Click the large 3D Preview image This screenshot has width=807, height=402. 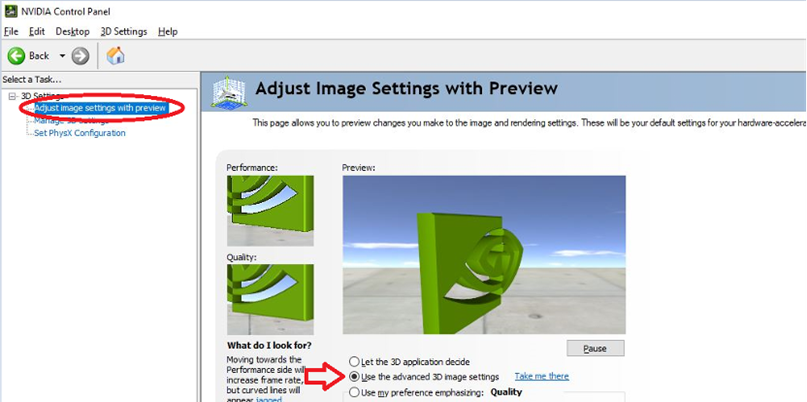tap(484, 255)
